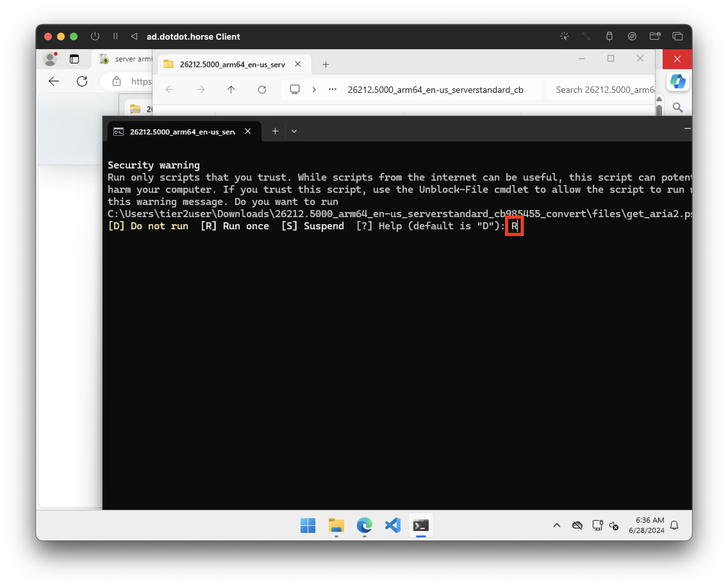728x588 pixels.
Task: Open Copilot icon in Edge sidebar
Action: tap(678, 82)
